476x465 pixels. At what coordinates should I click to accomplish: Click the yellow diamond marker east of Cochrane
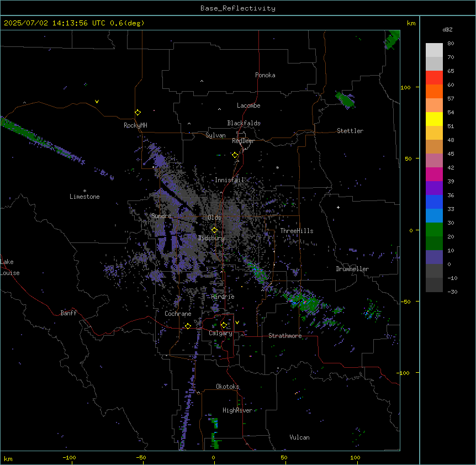[188, 326]
